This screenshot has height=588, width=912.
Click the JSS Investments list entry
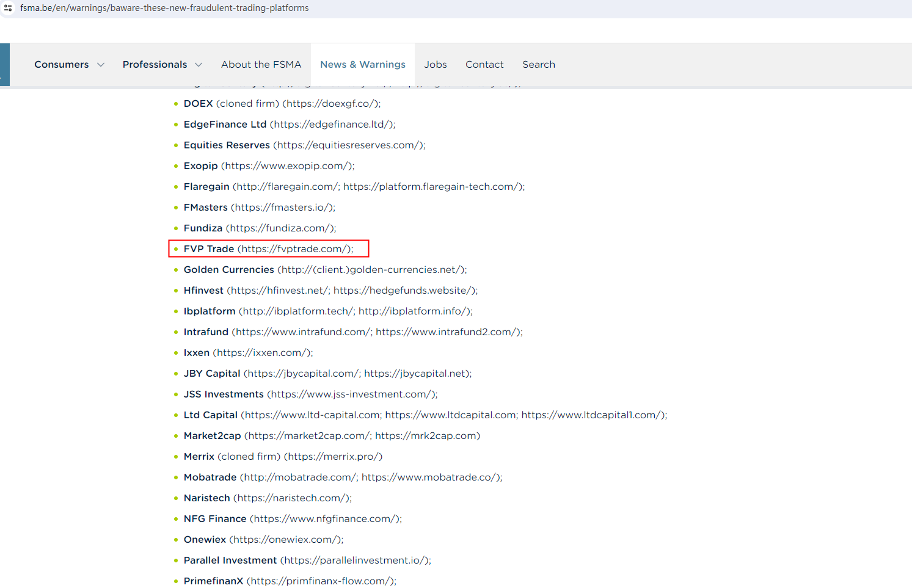[310, 394]
